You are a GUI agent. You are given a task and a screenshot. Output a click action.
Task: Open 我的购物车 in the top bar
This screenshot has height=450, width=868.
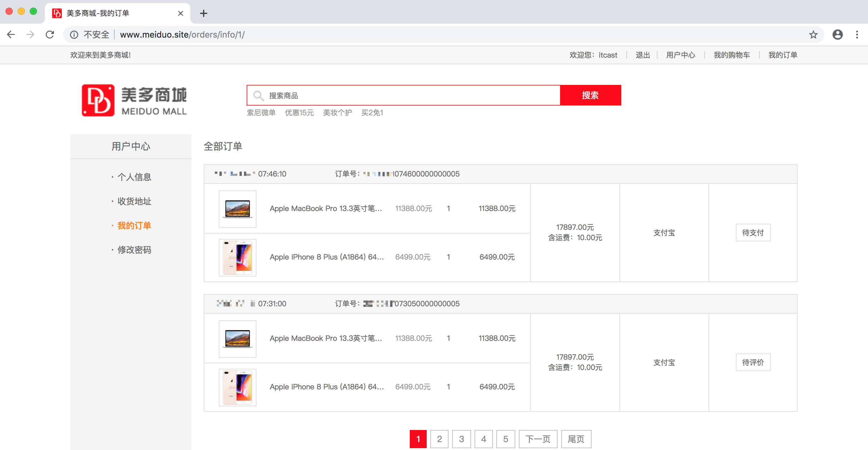(x=731, y=55)
